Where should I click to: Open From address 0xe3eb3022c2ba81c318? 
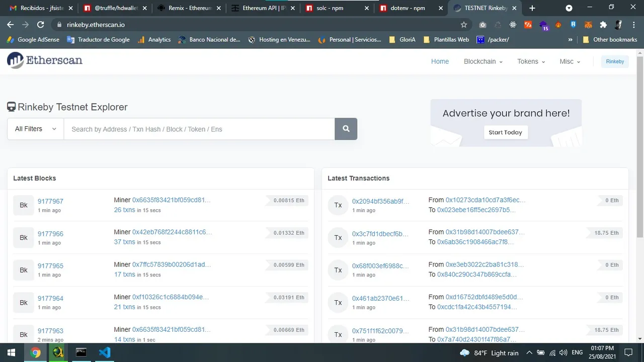[x=485, y=264]
